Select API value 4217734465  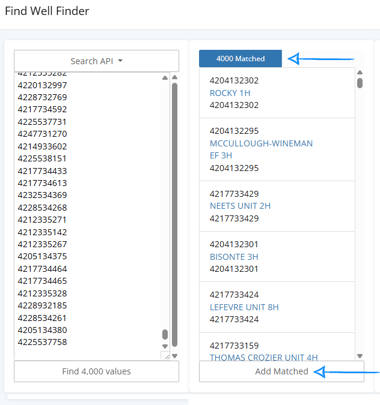42,281
